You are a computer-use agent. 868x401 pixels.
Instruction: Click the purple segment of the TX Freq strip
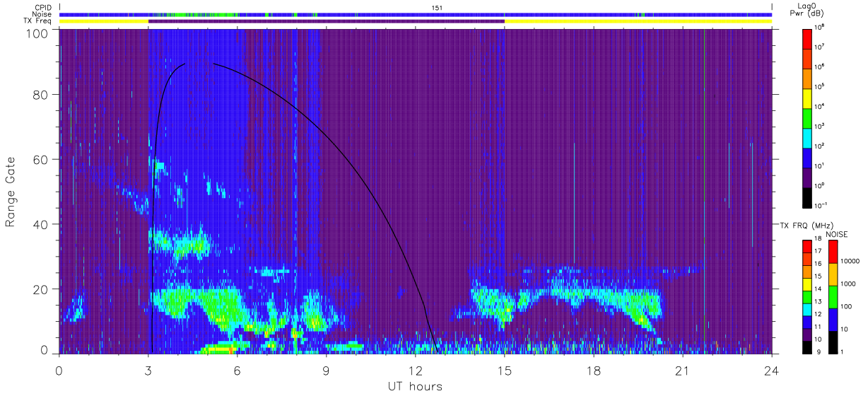pos(327,21)
